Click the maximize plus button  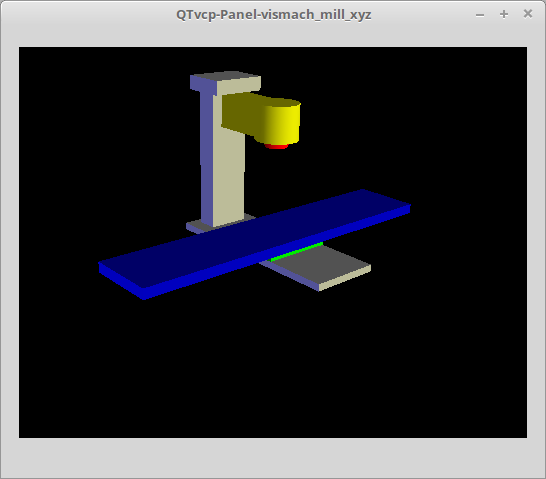pos(504,14)
